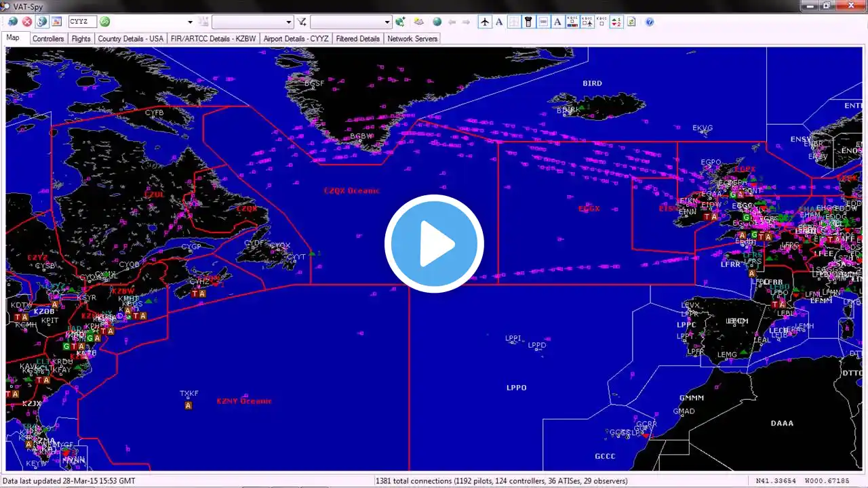Click the LPPC label over Portugal
Viewport: 868px width, 488px height.
point(686,325)
